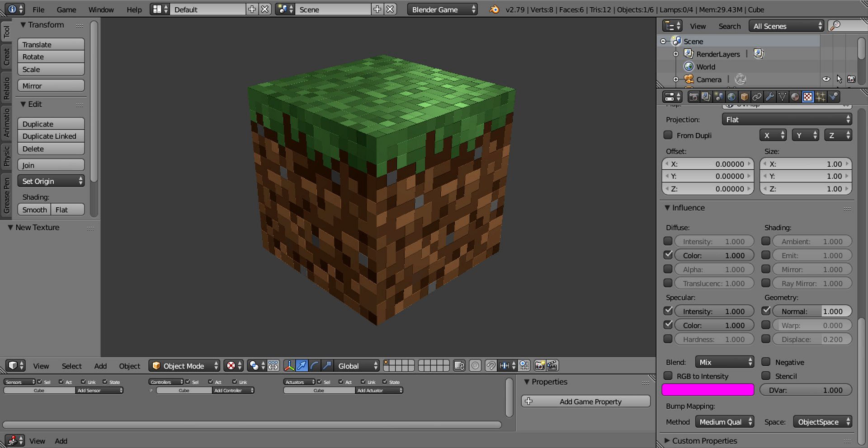Enable the rotation manipulator in the 3D view header
This screenshot has width=868, height=448.
pyautogui.click(x=314, y=366)
